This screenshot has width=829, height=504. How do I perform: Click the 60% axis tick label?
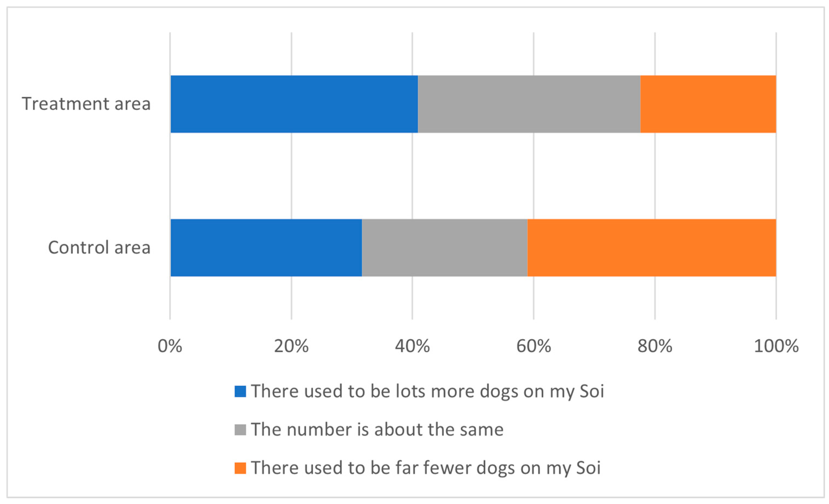point(534,346)
